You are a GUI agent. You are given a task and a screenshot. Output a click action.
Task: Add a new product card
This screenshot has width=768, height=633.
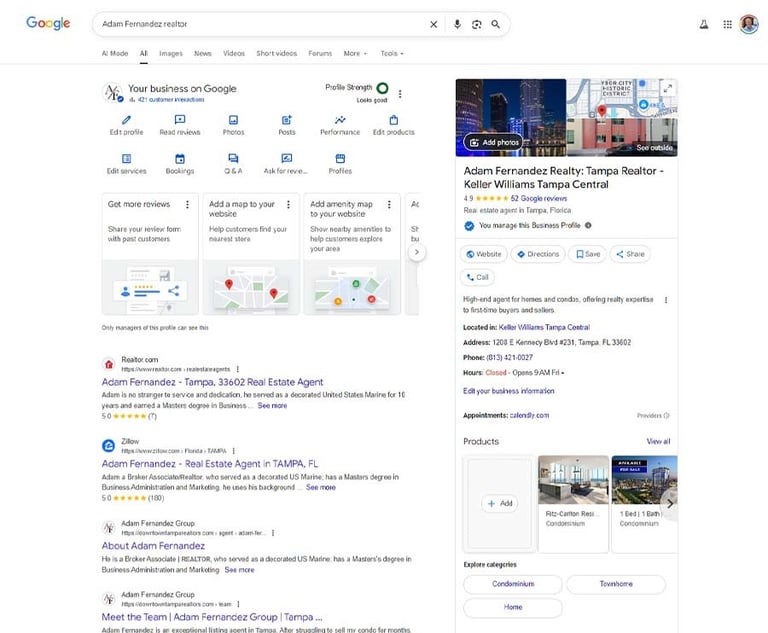coord(500,503)
